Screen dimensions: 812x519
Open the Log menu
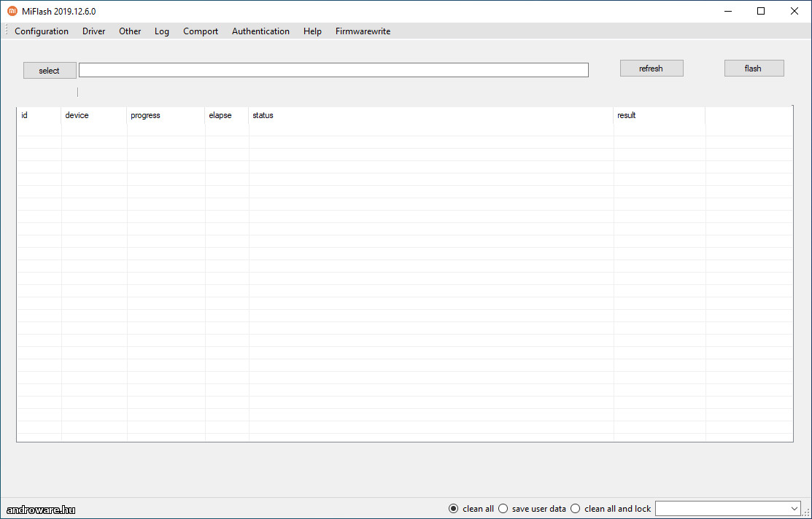(x=161, y=31)
